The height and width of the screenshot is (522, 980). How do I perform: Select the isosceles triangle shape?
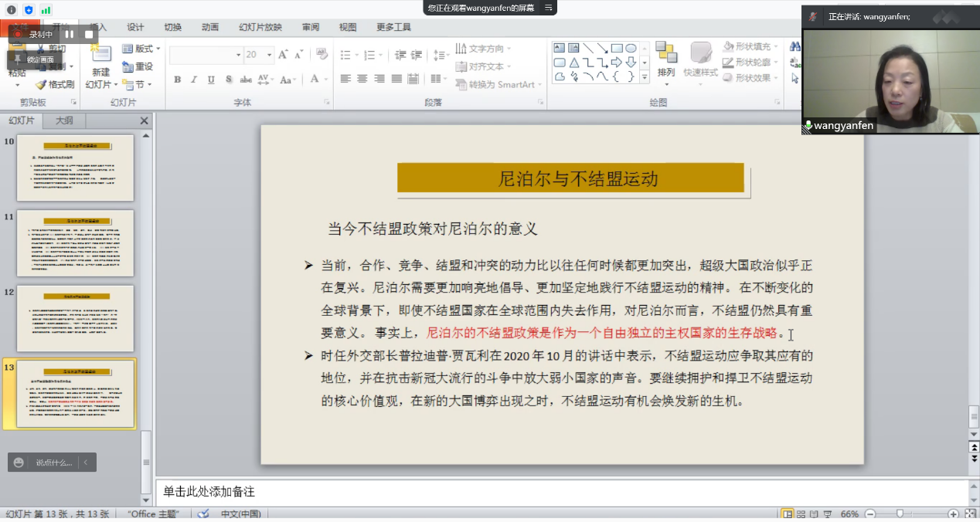[x=573, y=63]
